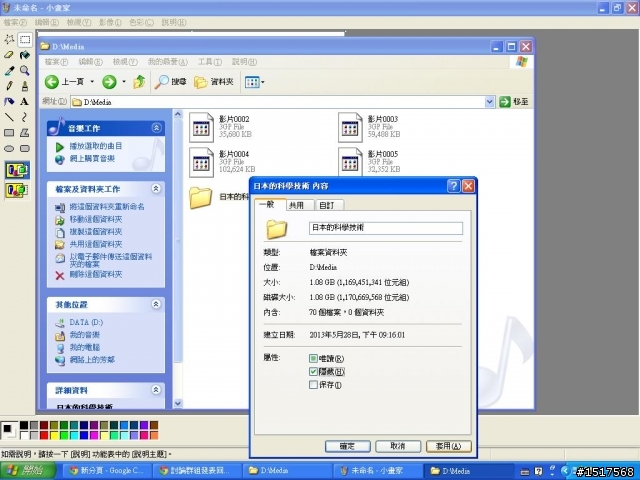Open the Forward button history dropdown arrow

[x=124, y=82]
